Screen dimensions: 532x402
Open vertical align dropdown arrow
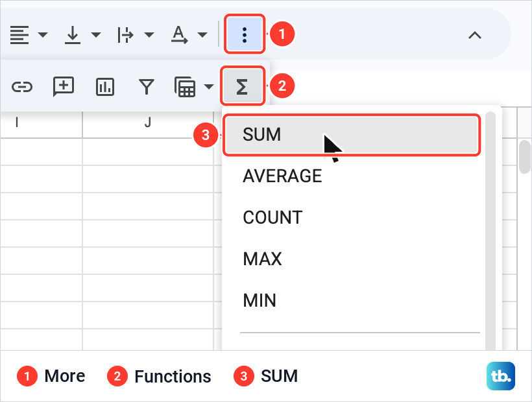[x=96, y=34]
